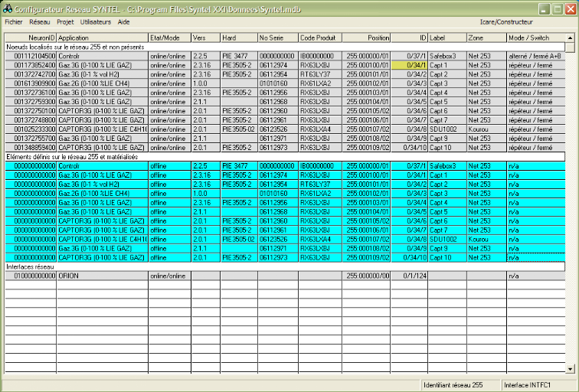
Task: Open the Aide menu
Action: tap(124, 22)
